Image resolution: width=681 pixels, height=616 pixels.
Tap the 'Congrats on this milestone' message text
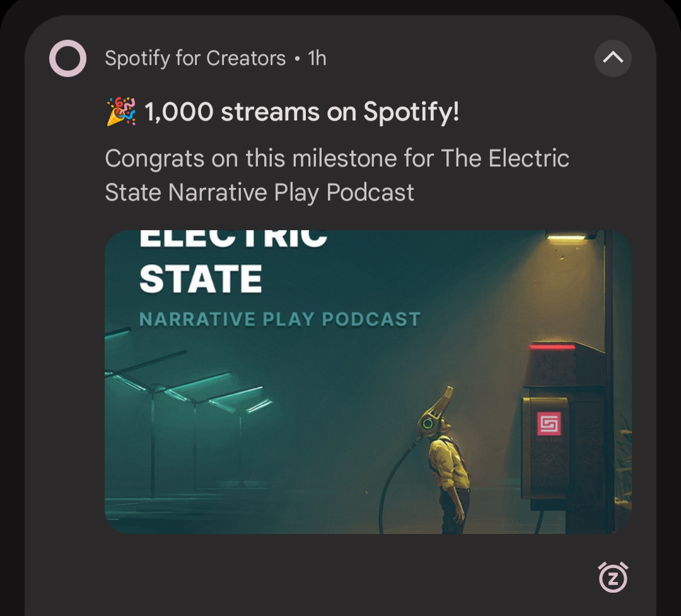tap(337, 175)
